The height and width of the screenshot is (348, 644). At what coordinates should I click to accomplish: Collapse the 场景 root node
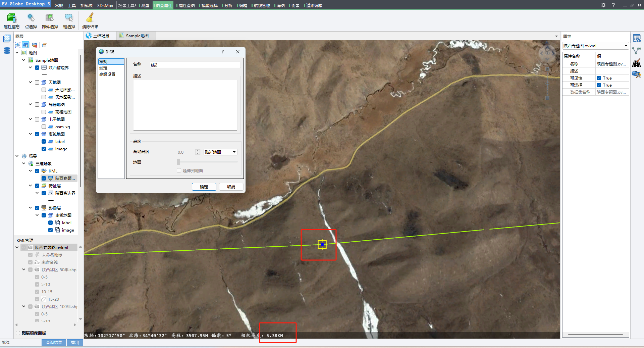pyautogui.click(x=17, y=156)
